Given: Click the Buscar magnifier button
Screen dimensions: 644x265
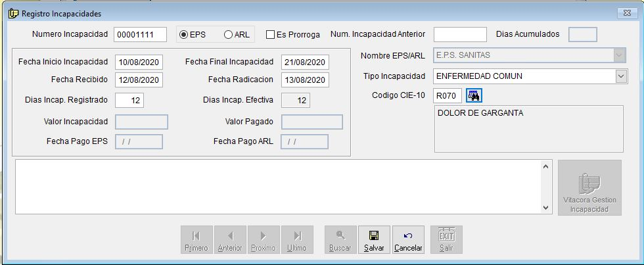Looking at the screenshot, I should pos(340,240).
